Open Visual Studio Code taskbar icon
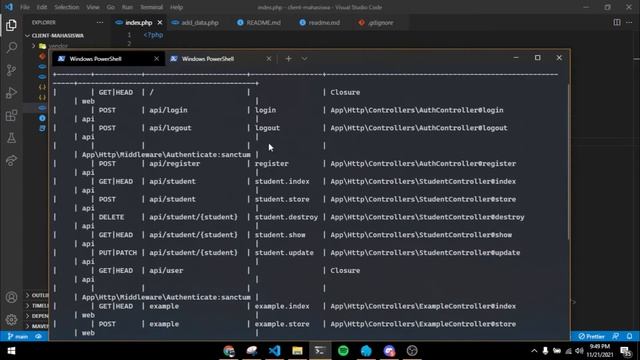Viewport: 640px width, 360px height. (x=275, y=351)
